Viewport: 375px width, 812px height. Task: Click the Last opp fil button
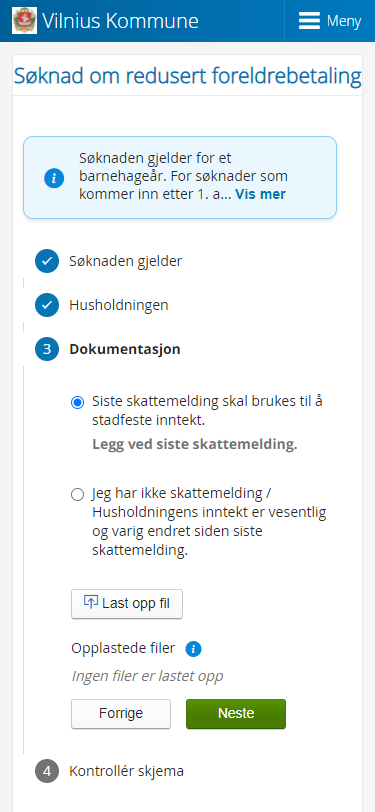point(127,603)
